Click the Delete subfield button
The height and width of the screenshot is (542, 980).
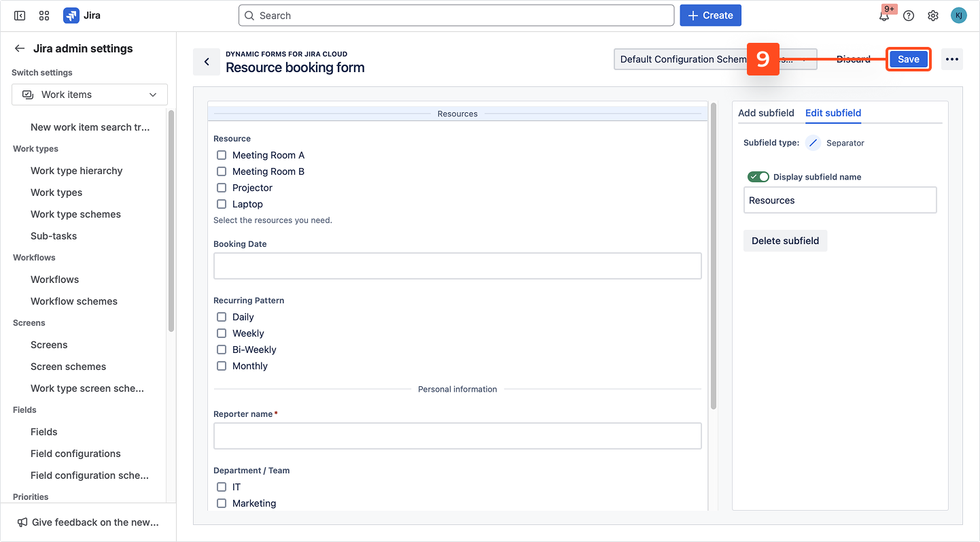pyautogui.click(x=785, y=241)
